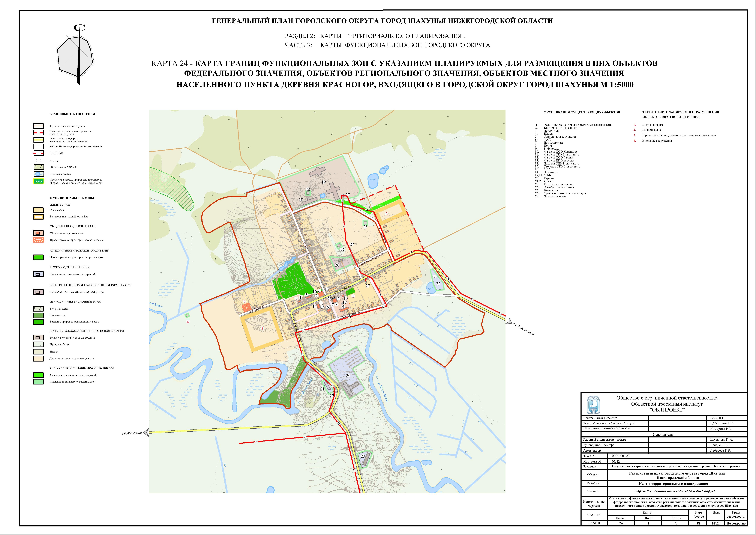The height and width of the screenshot is (535, 756).
Task: Click the protected natural territory legend symbol
Action: point(39,181)
